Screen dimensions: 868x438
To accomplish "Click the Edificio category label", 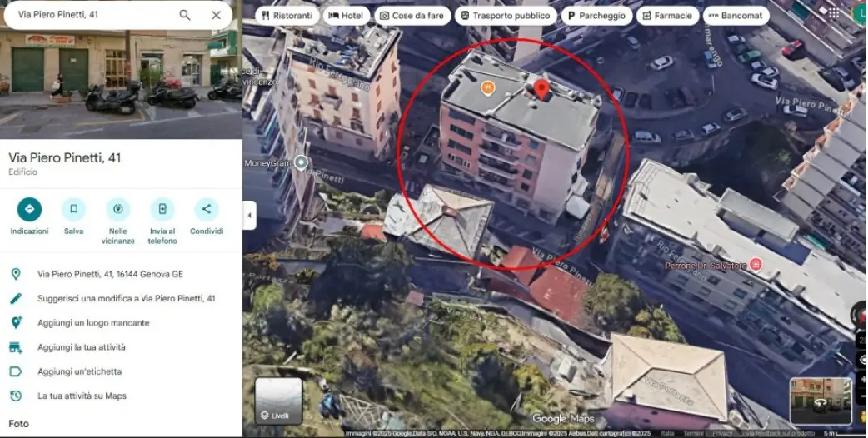I will click(x=23, y=172).
